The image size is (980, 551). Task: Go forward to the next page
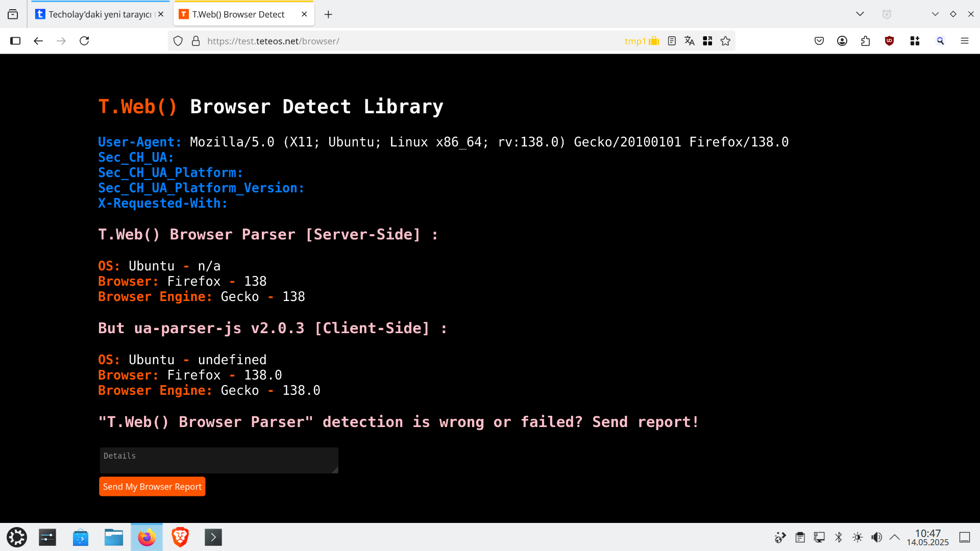(61, 41)
